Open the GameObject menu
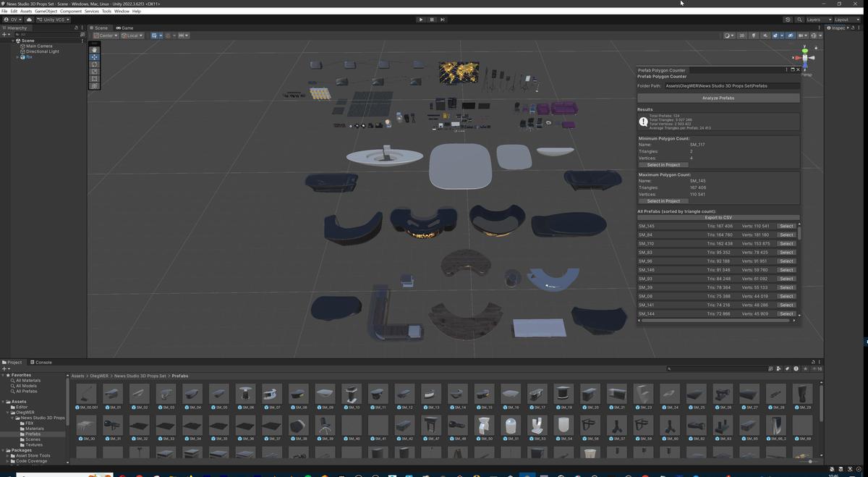 (x=46, y=11)
